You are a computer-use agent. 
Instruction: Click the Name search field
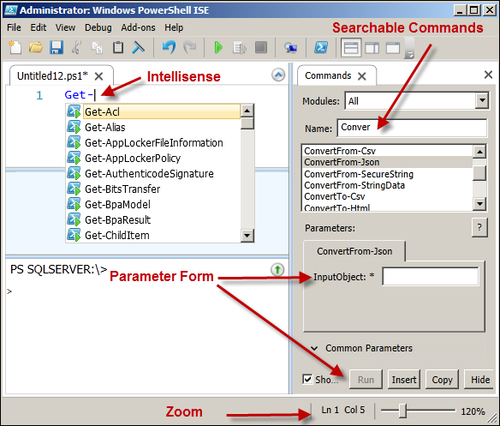coord(412,128)
